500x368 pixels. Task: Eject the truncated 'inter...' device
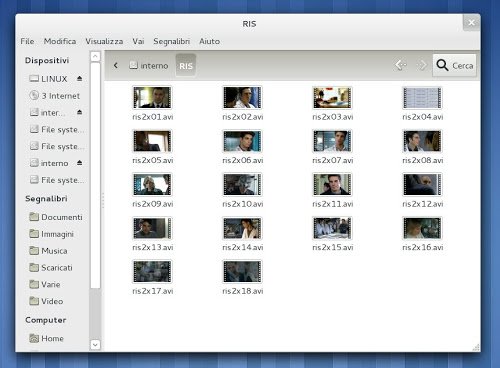click(79, 112)
